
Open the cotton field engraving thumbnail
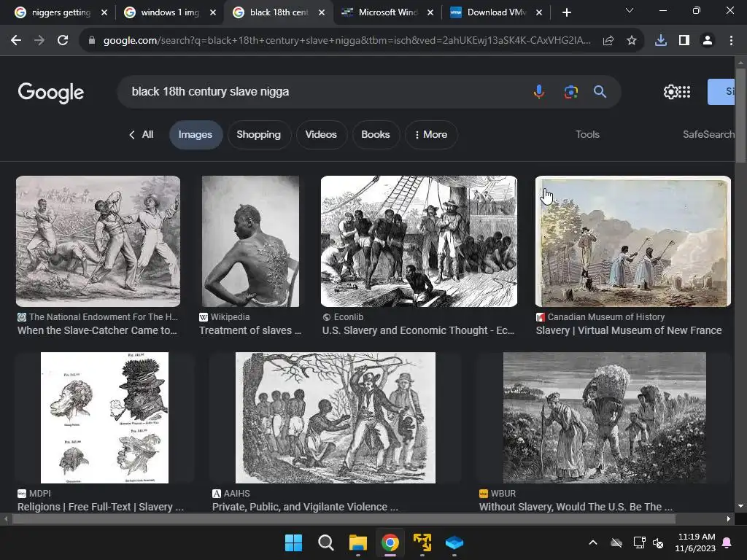(605, 418)
